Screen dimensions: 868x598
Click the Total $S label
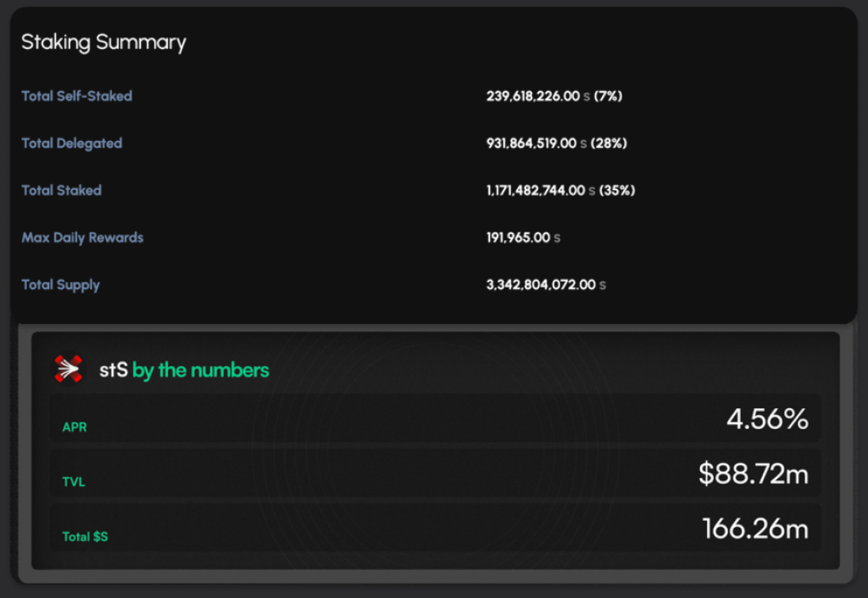(85, 537)
